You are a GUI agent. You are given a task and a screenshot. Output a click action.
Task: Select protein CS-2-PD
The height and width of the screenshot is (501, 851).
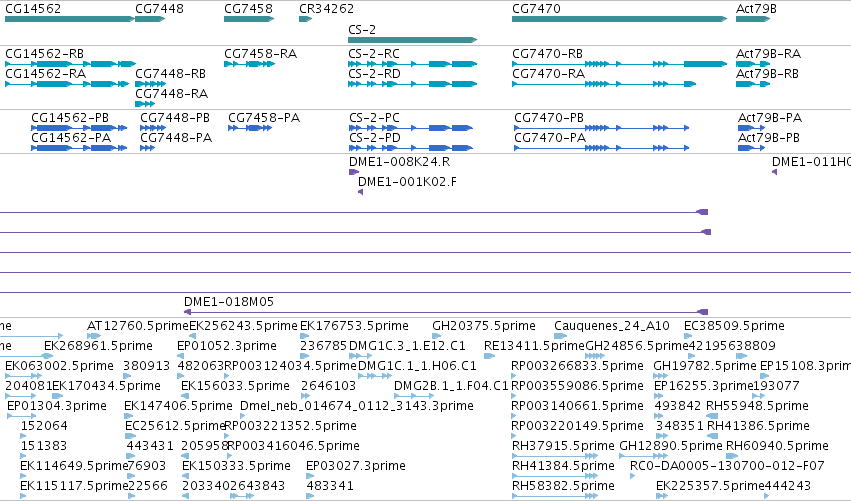point(411,148)
